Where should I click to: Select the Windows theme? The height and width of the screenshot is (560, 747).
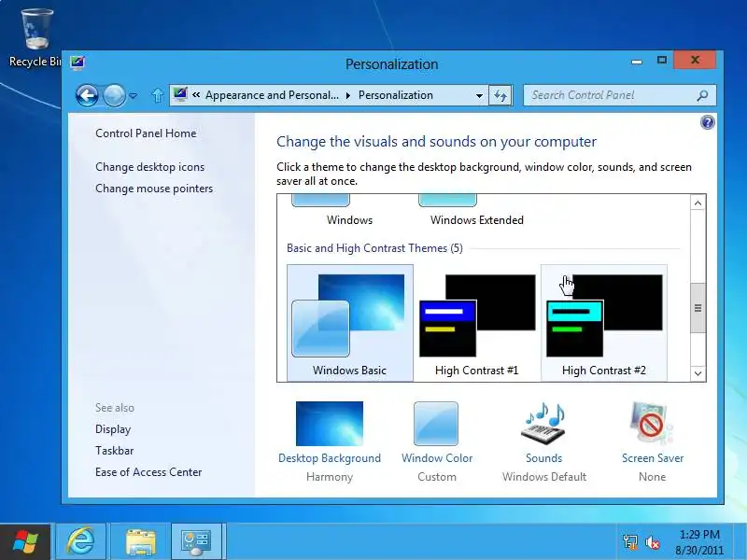(x=349, y=211)
